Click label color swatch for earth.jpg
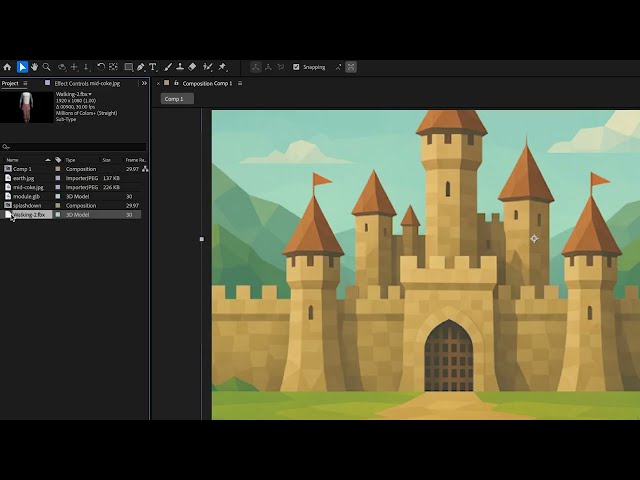 click(x=58, y=178)
